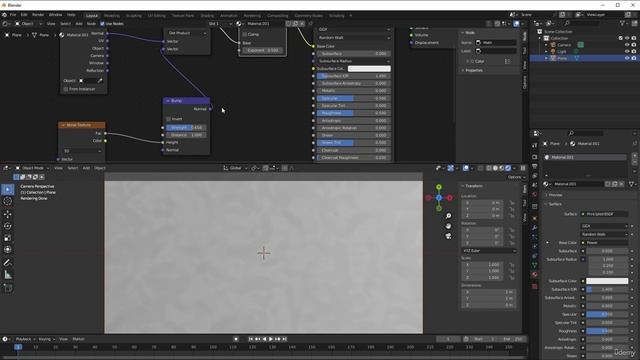Collapse the Collection tree in outliner
The width and height of the screenshot is (640, 360).
click(540, 38)
